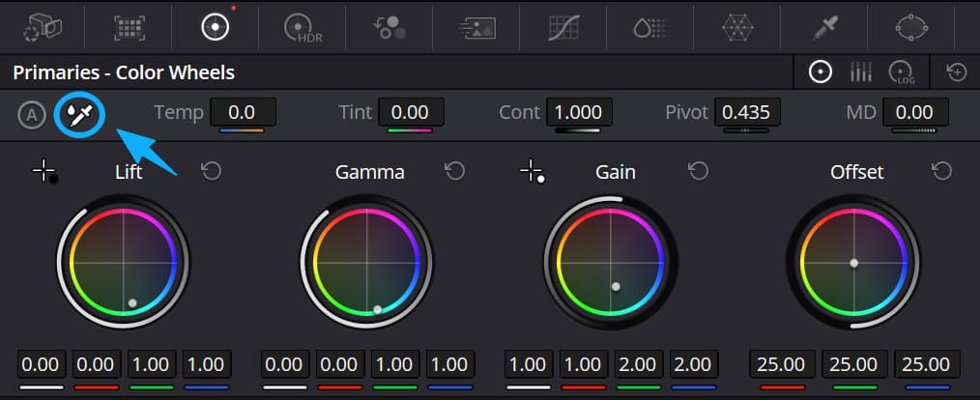
Task: Click the Gamma wheel label
Action: click(x=369, y=172)
